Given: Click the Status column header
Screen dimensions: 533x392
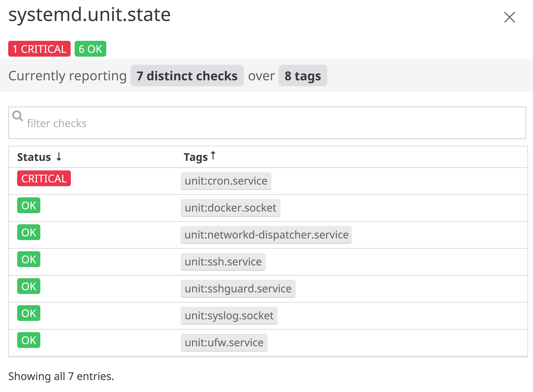Looking at the screenshot, I should (34, 157).
